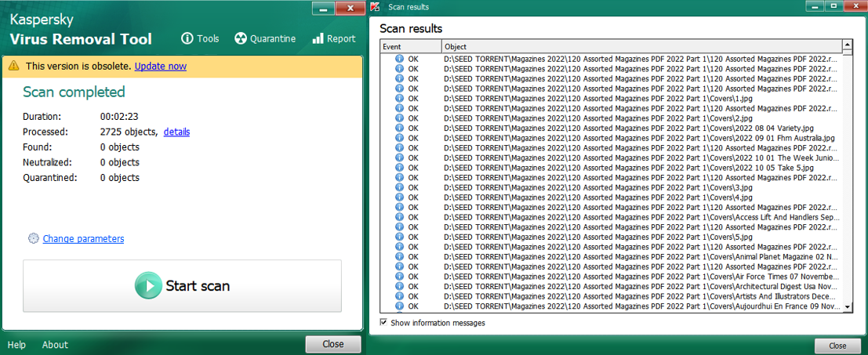Open the details link beside processed objects
The height and width of the screenshot is (355, 868).
point(176,132)
